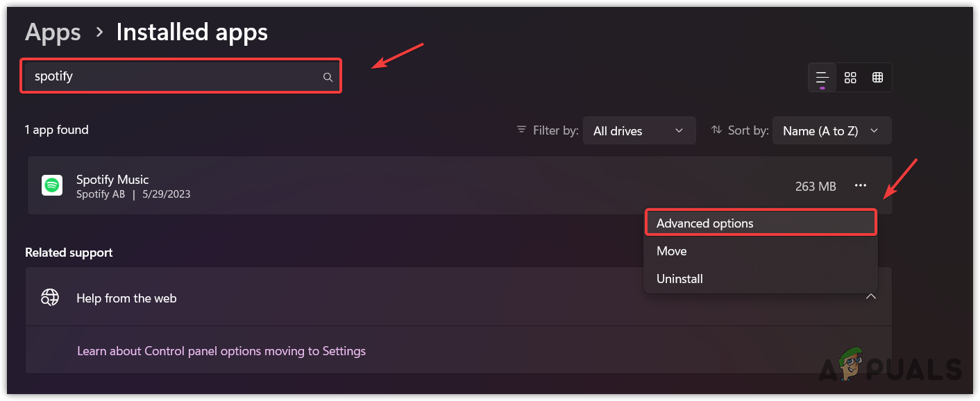Click the search box containing spotify
This screenshot has width=980, height=401.
[x=174, y=76]
